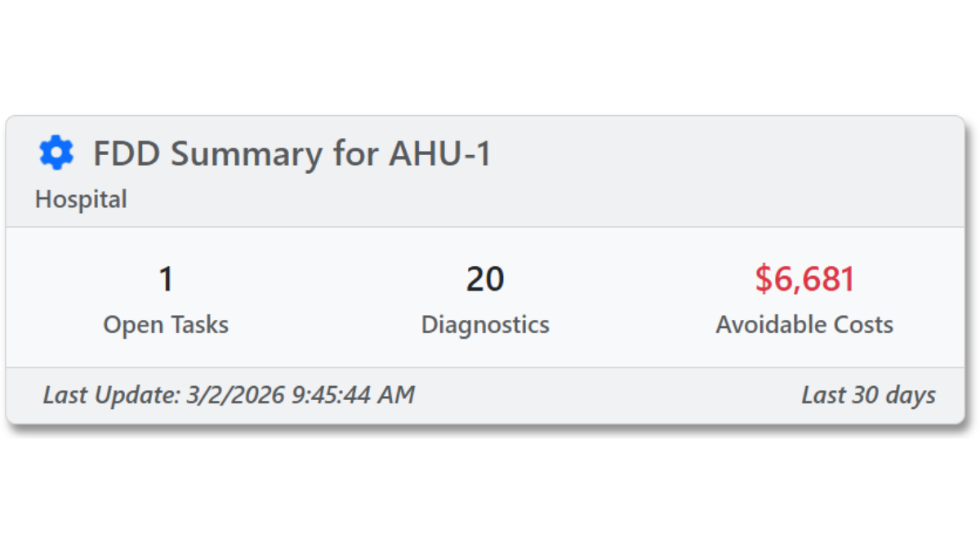980x551 pixels.
Task: Select the "Hospital" subtitle text
Action: click(81, 199)
